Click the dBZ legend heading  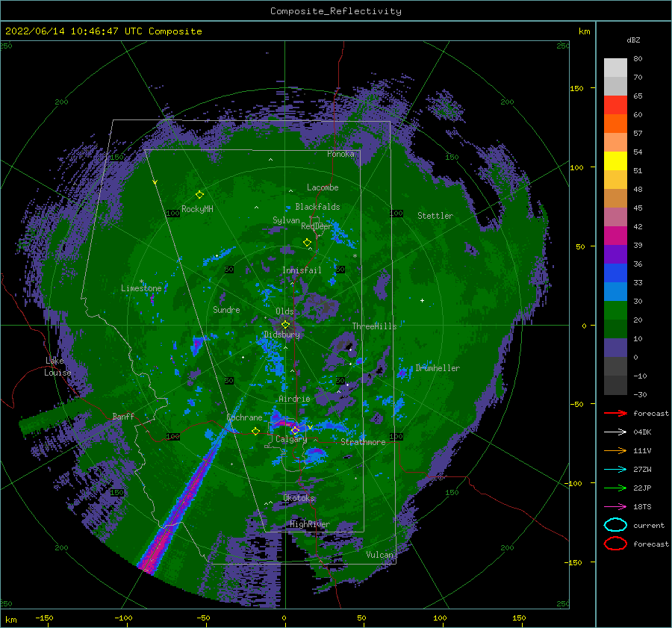pos(633,40)
